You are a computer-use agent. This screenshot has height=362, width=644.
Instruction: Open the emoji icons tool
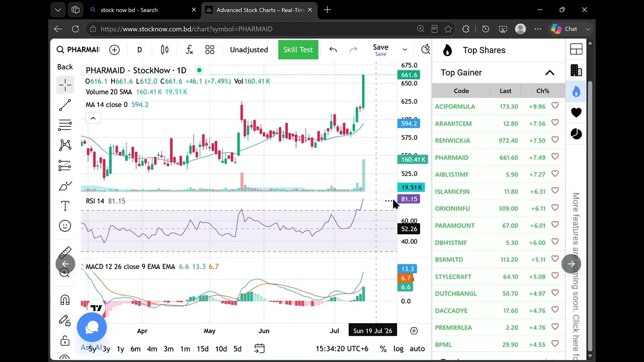coord(65,226)
